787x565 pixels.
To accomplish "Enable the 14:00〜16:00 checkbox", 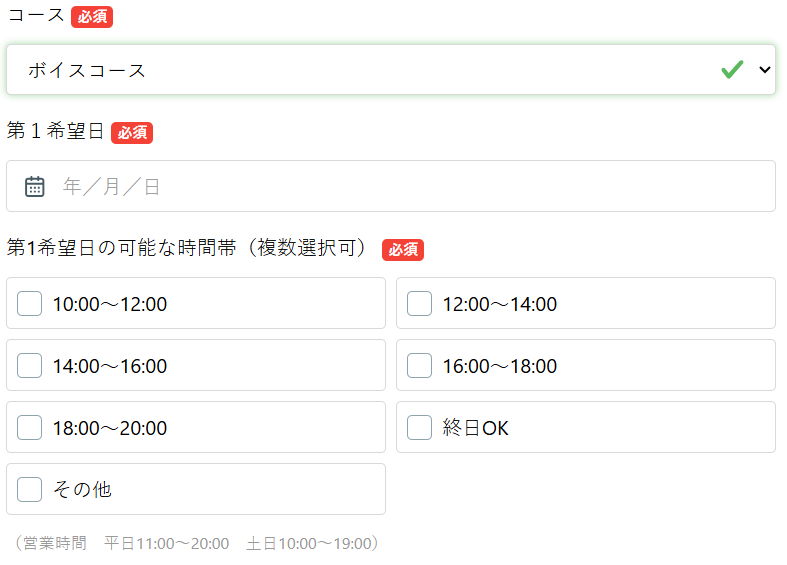I will 30,366.
